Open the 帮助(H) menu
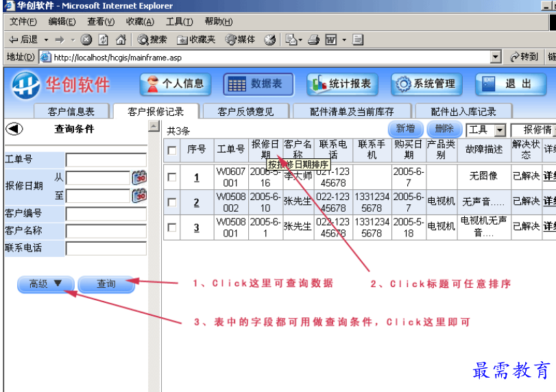 coord(219,22)
